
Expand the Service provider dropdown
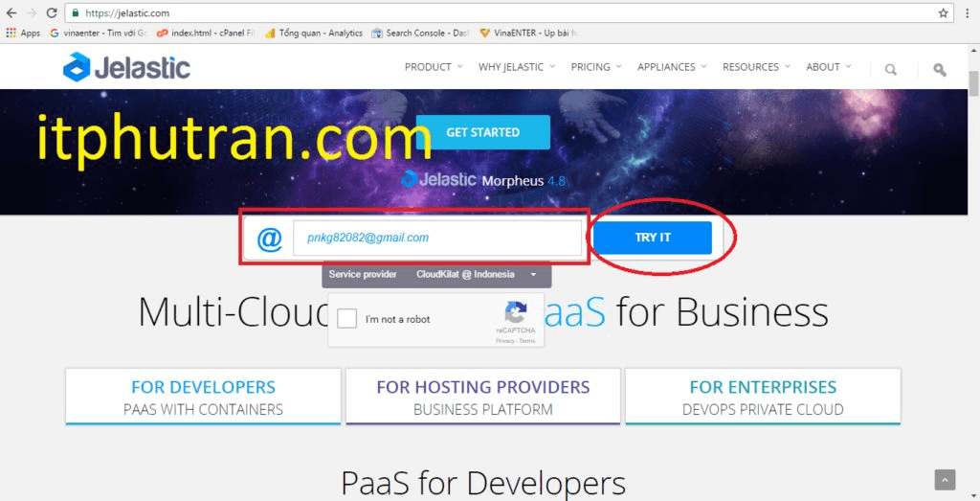pyautogui.click(x=436, y=274)
